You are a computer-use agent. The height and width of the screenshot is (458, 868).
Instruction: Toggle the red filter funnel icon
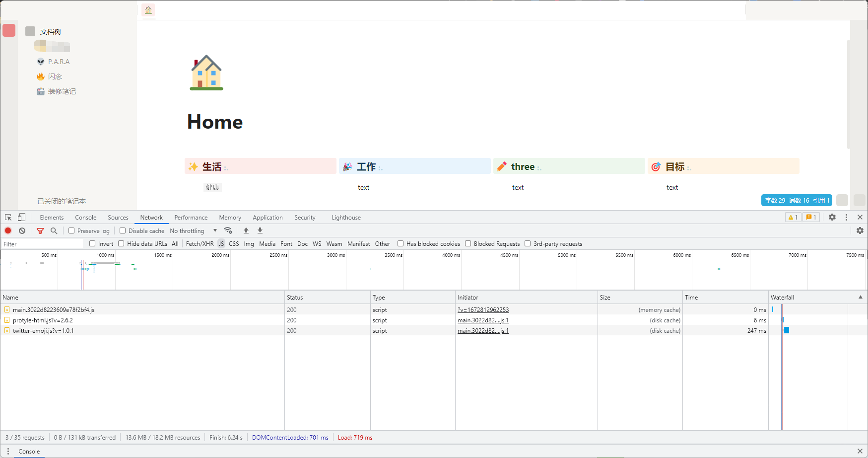click(x=40, y=231)
